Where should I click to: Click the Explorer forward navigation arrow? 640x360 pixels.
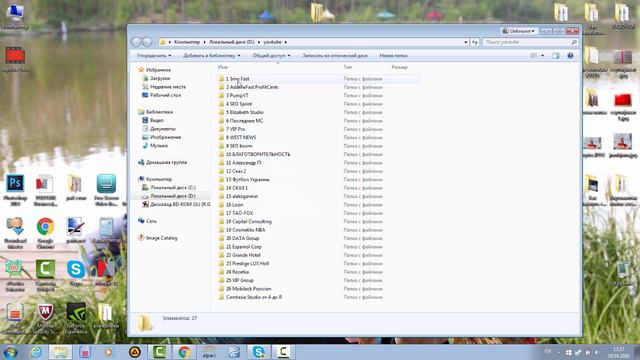[147, 42]
